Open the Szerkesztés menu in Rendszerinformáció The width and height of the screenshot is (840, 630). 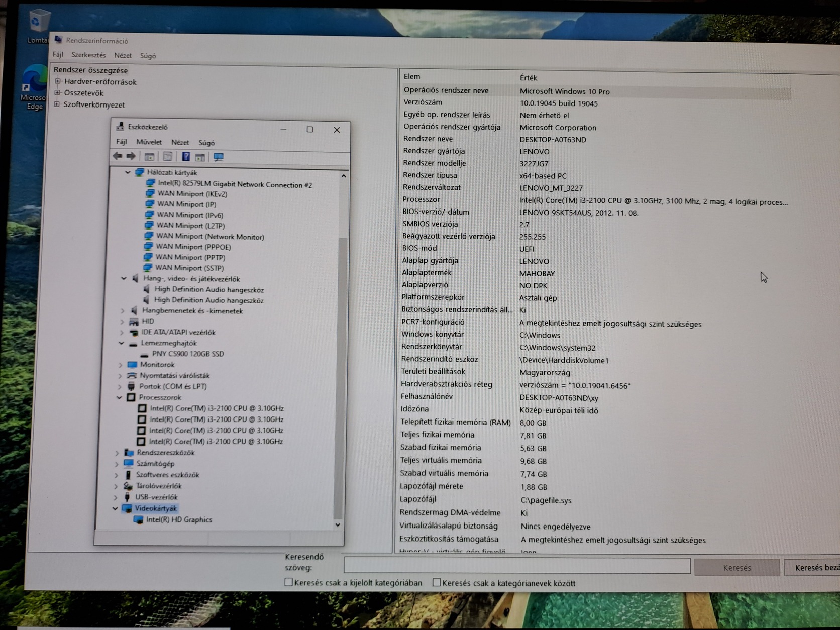pos(88,55)
